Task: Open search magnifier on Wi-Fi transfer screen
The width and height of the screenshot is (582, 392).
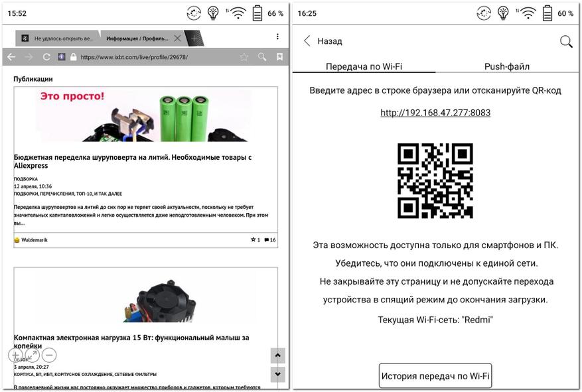Action: coord(566,41)
